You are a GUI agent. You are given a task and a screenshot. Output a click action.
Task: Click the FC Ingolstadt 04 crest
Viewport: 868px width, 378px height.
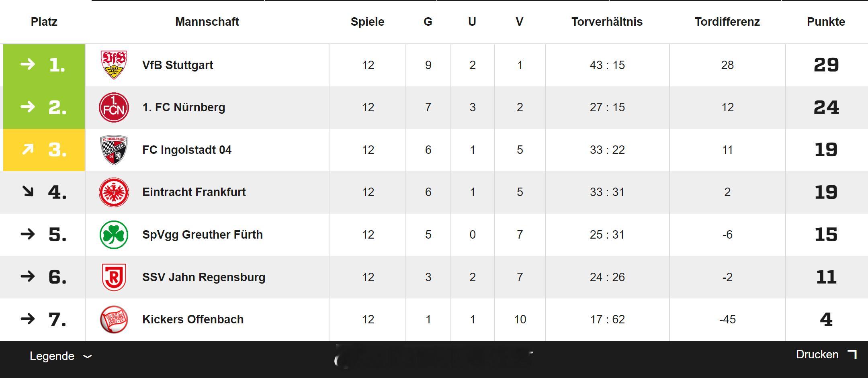114,150
